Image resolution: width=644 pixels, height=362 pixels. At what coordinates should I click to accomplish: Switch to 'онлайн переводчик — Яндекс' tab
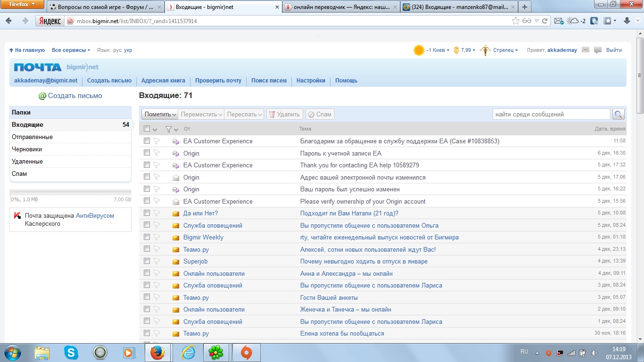pyautogui.click(x=341, y=7)
